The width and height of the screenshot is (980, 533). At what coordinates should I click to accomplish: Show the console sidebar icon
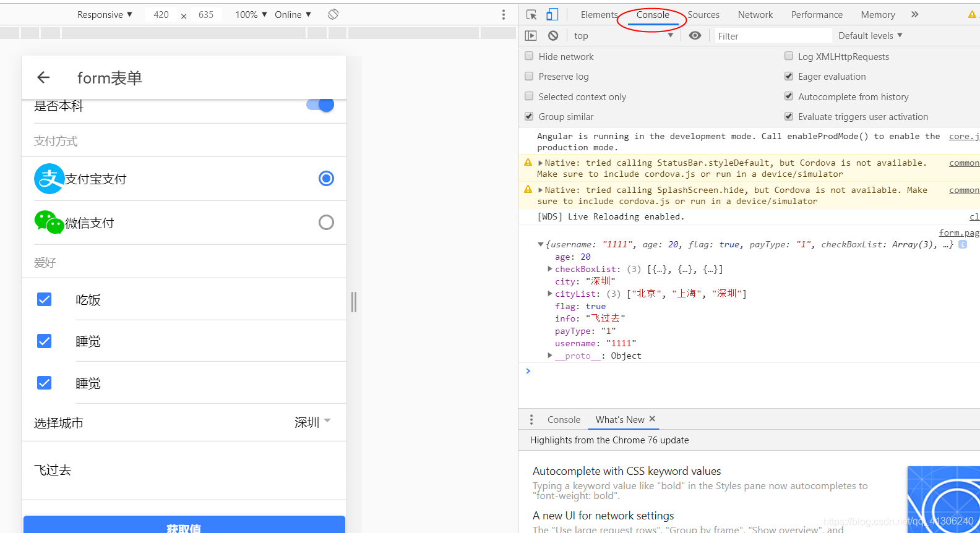(531, 36)
